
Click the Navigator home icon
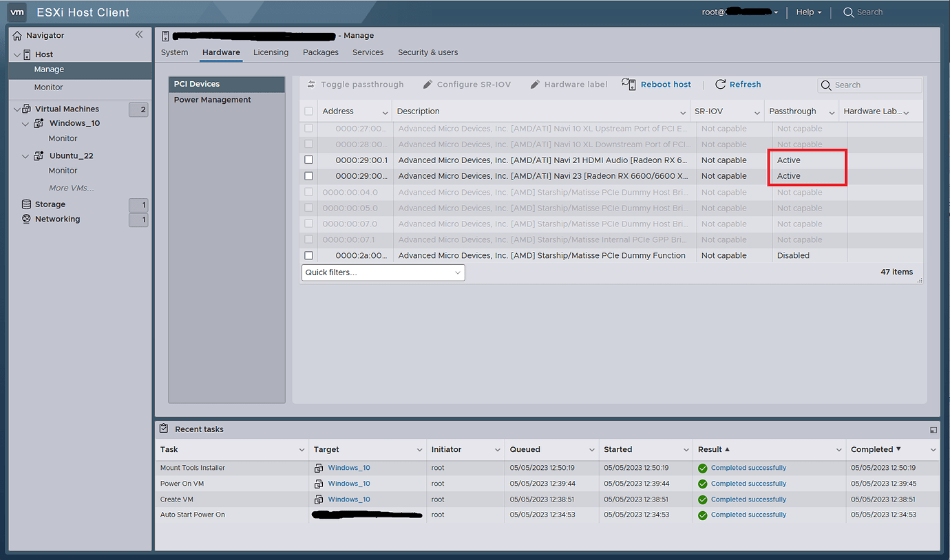coord(17,35)
